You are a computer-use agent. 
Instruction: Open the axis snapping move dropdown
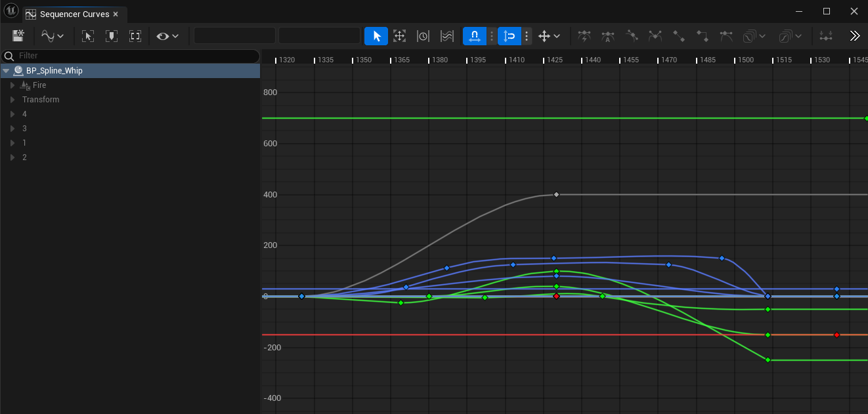(549, 36)
